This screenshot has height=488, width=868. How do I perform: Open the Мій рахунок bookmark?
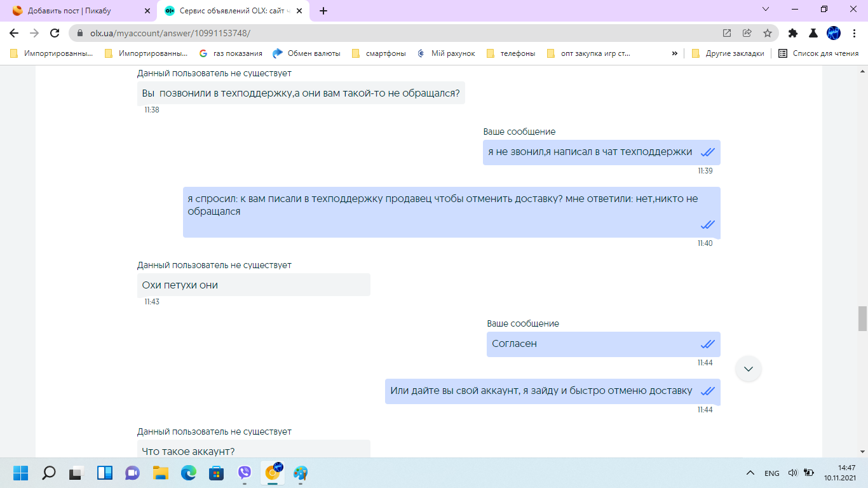447,53
